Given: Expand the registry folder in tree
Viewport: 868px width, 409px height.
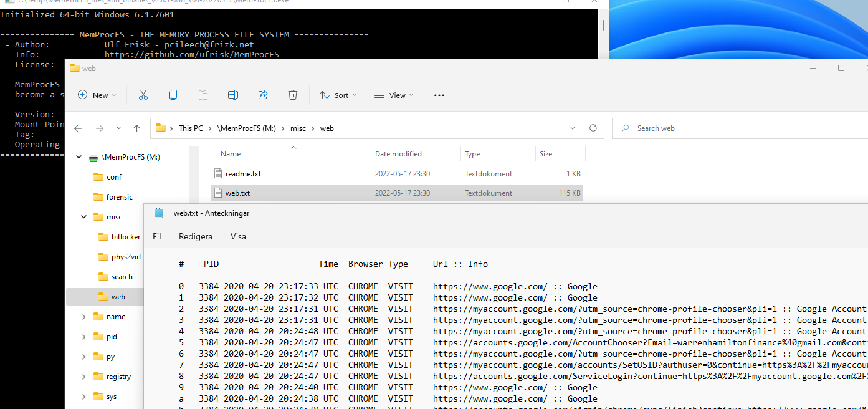Looking at the screenshot, I should [x=84, y=377].
